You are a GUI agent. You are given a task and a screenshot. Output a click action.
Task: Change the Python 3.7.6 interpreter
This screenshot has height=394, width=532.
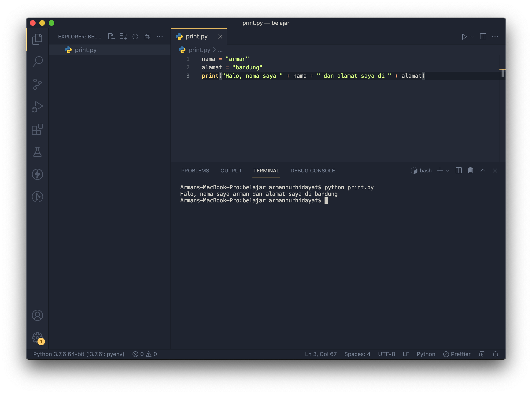click(79, 354)
